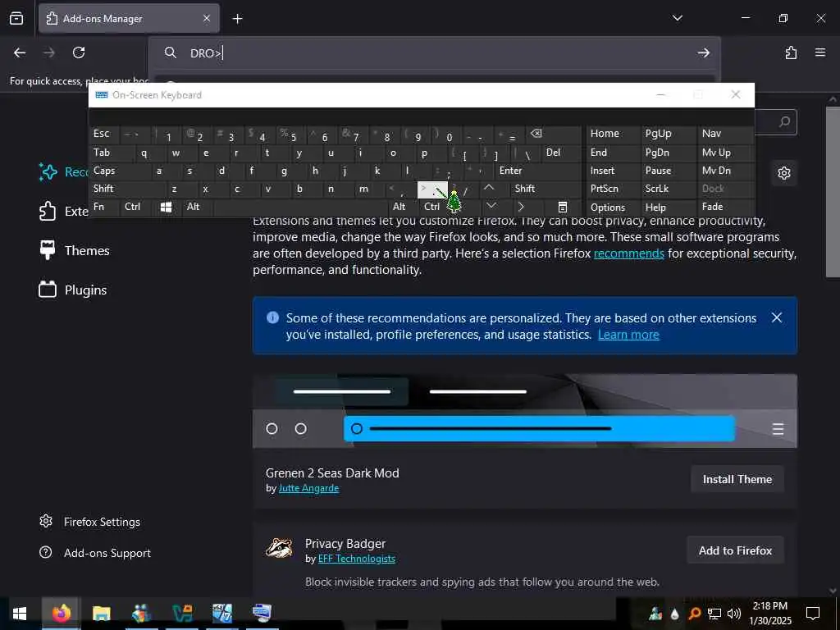Open EFF Technologists author link

coord(356,559)
